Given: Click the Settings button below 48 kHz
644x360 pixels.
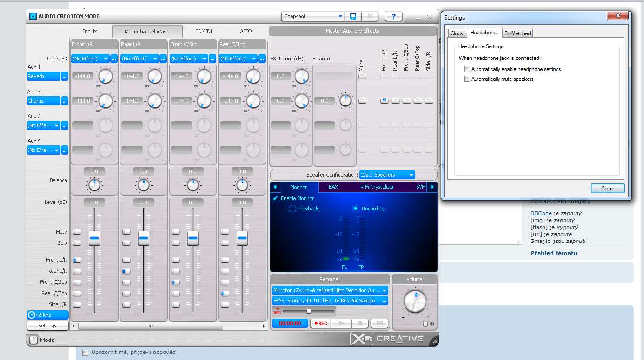Looking at the screenshot, I should 47,326.
